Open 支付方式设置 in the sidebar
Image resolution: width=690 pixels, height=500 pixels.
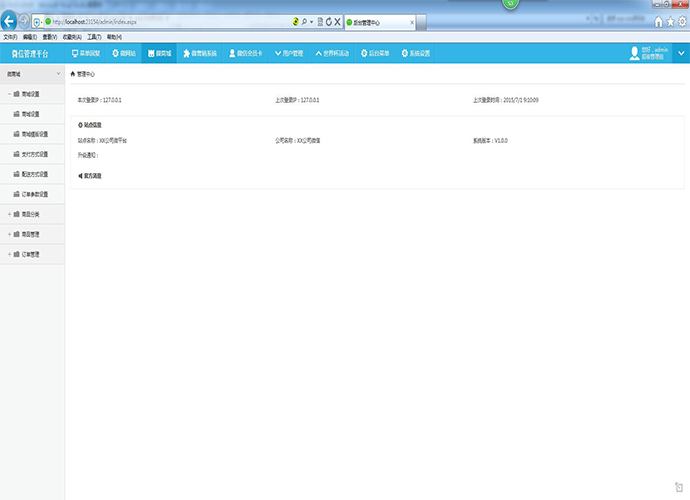tap(35, 154)
